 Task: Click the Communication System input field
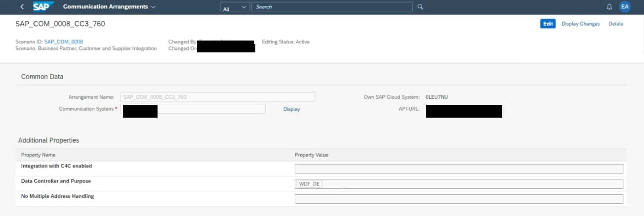(212, 109)
